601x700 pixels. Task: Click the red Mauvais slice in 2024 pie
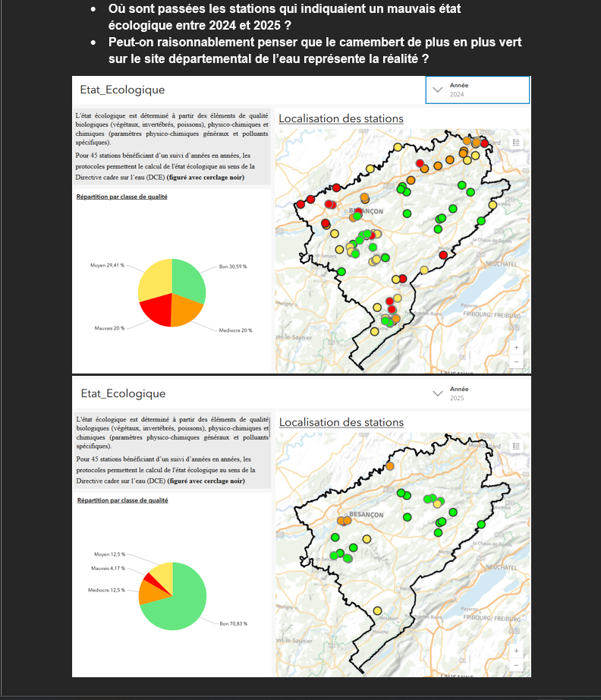pos(156,310)
